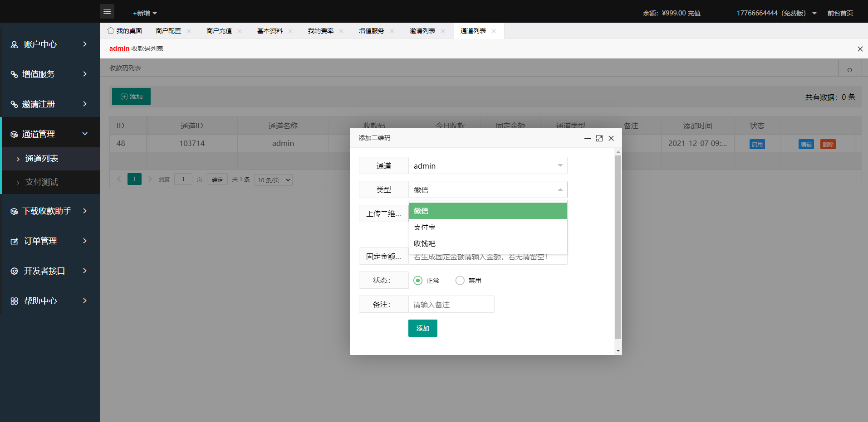Select the 正常 status radio button
The image size is (868, 422).
pos(418,281)
